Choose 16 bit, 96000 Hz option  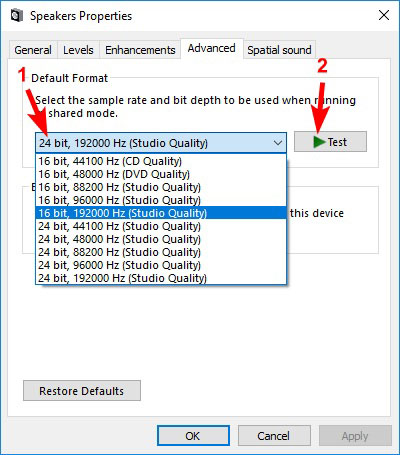(161, 200)
